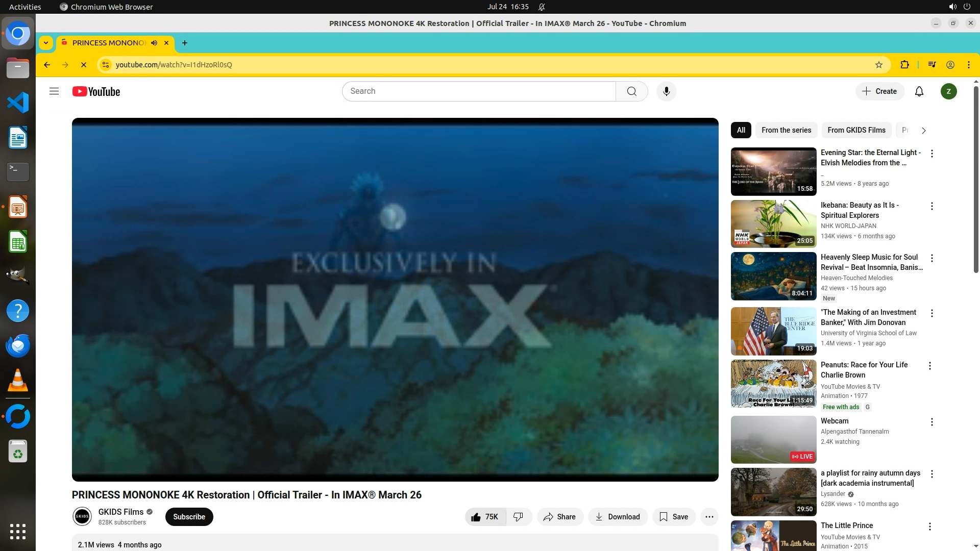Open the notifications bell
The height and width of the screenshot is (551, 980).
919,91
